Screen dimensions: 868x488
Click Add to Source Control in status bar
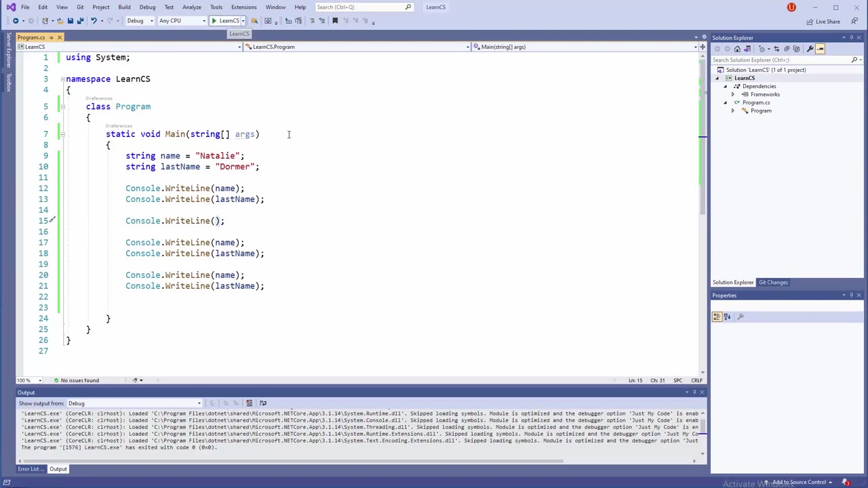point(797,483)
